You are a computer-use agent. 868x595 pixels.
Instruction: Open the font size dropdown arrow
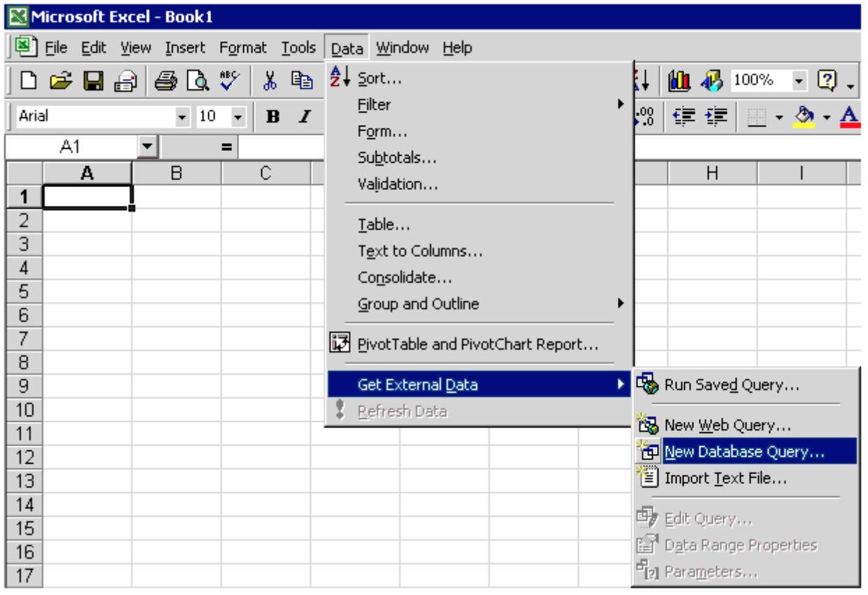(x=238, y=117)
